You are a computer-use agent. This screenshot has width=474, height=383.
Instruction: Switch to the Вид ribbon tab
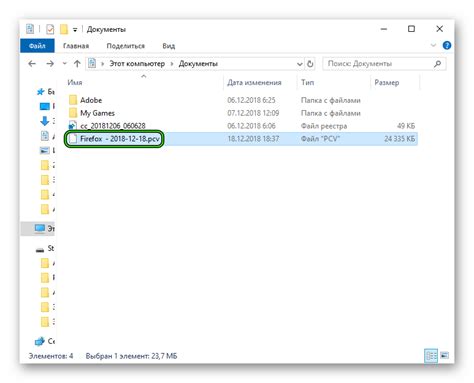(169, 46)
